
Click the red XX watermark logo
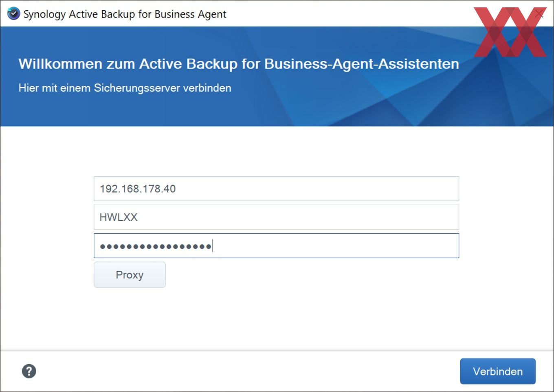click(x=510, y=32)
